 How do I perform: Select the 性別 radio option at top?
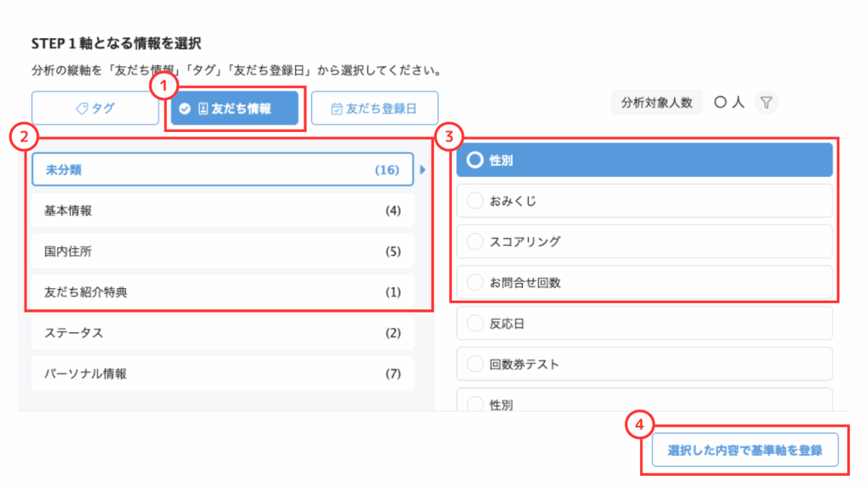click(x=475, y=160)
